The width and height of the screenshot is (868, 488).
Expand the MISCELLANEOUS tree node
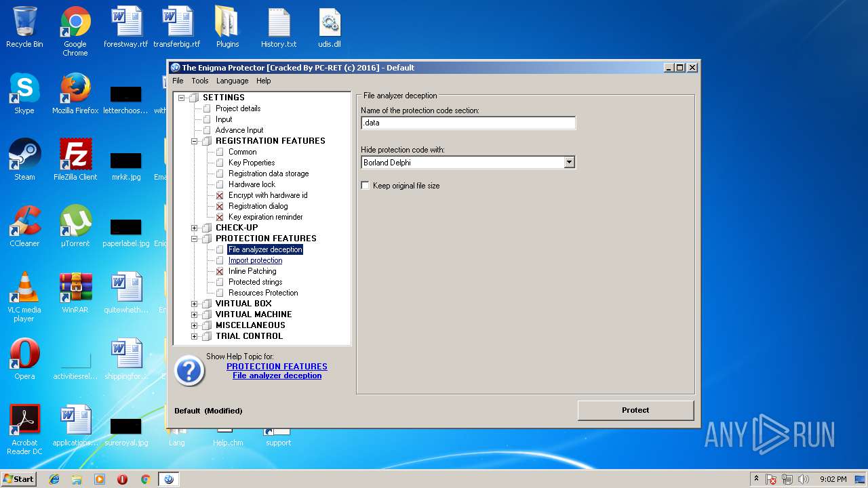[195, 325]
